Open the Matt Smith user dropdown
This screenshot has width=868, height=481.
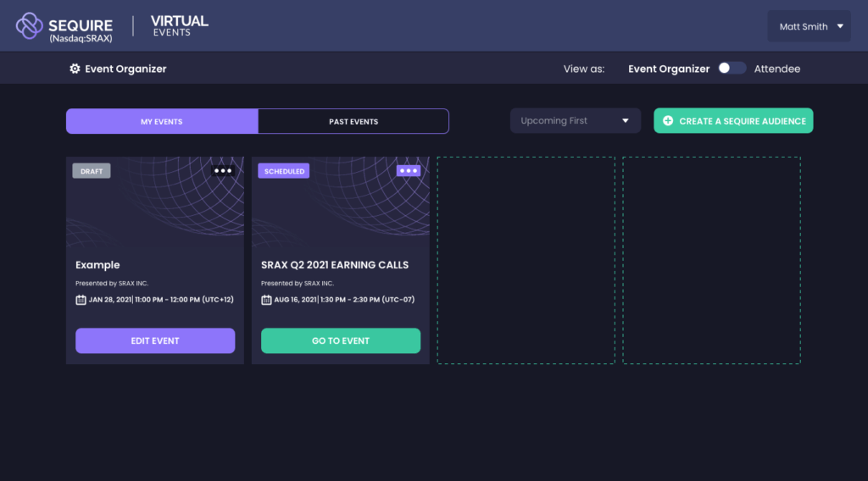pos(809,26)
